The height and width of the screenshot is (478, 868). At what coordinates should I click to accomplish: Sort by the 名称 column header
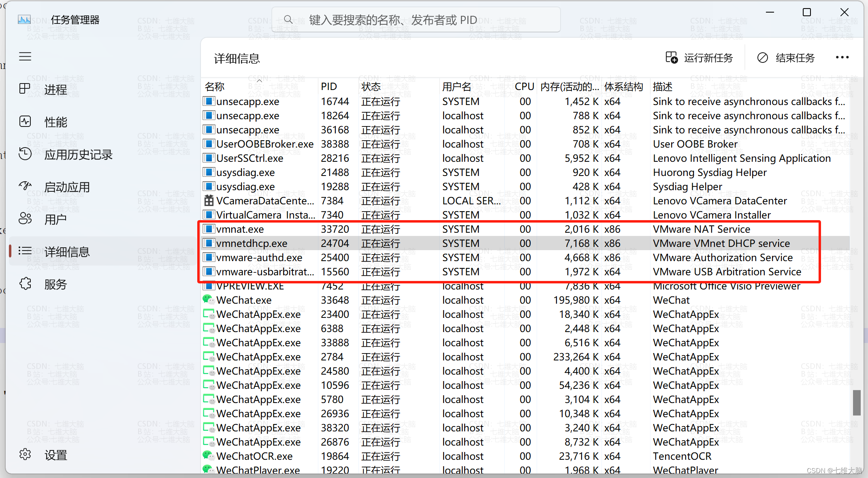click(x=215, y=86)
